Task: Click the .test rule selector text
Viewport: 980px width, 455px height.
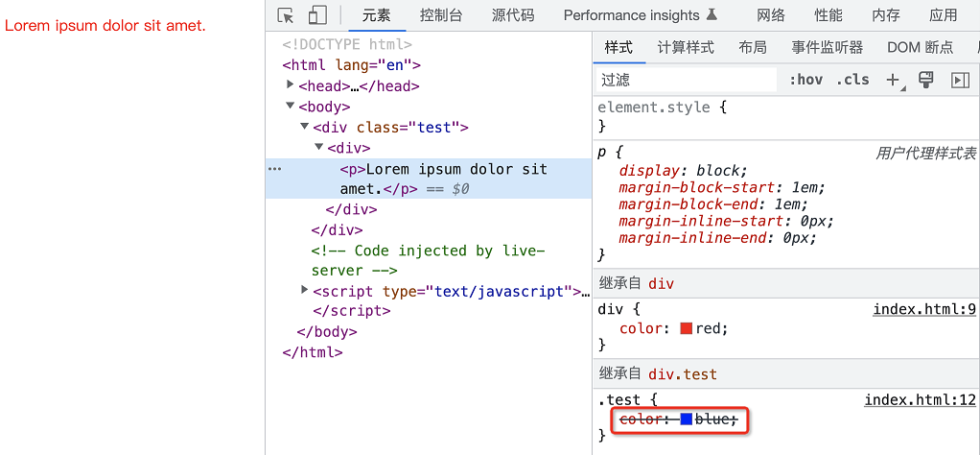Action: click(619, 400)
